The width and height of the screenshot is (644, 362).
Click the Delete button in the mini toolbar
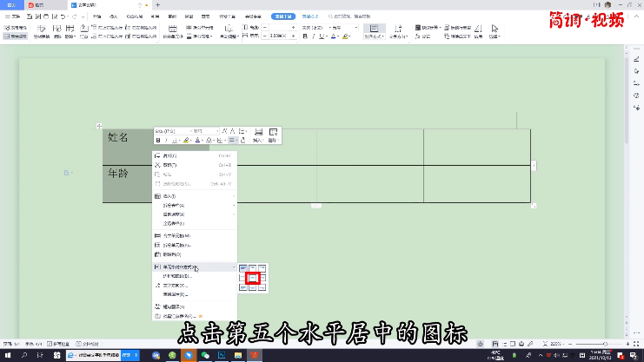tap(273, 135)
